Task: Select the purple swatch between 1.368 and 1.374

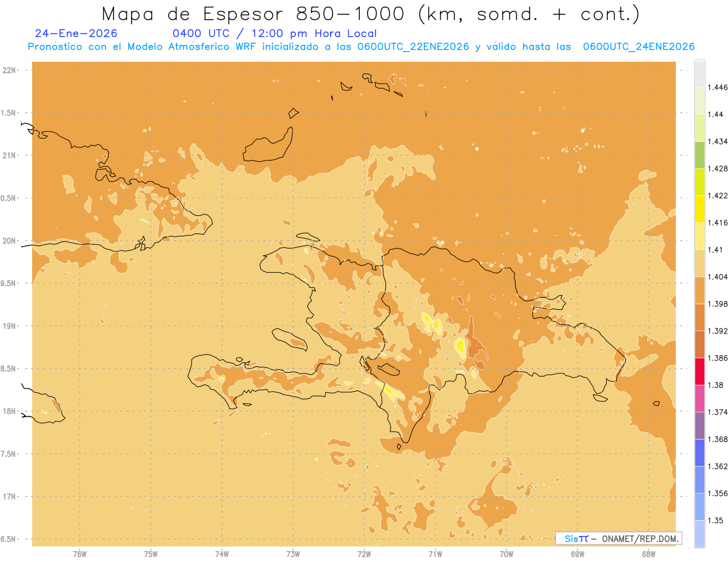Action: (699, 425)
